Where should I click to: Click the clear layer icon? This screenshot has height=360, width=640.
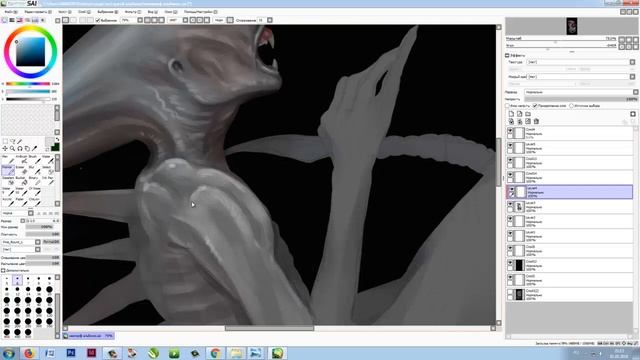(528, 121)
